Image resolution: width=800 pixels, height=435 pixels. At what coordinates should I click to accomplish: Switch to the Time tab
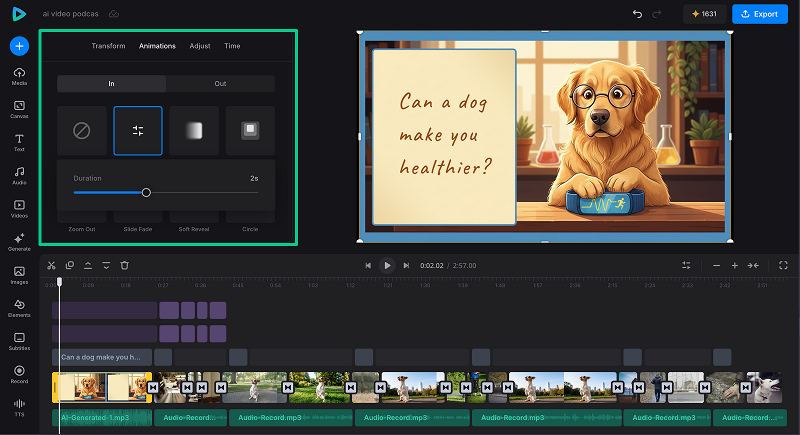click(x=232, y=46)
